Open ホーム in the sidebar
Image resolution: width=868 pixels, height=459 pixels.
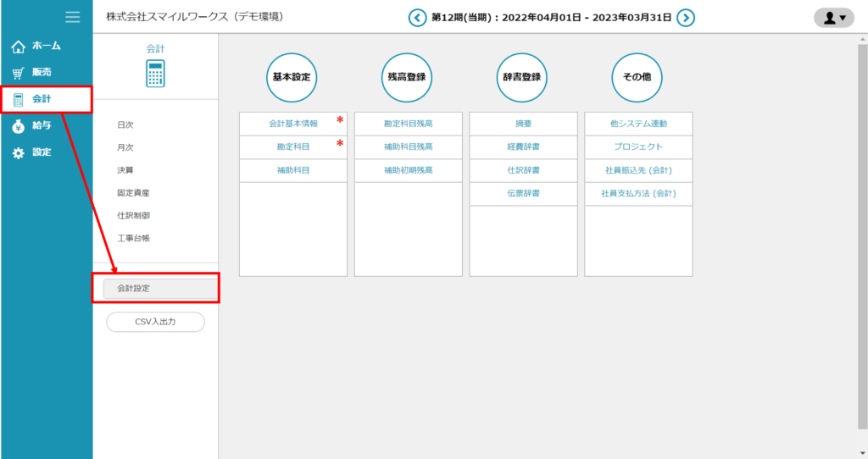coord(47,46)
